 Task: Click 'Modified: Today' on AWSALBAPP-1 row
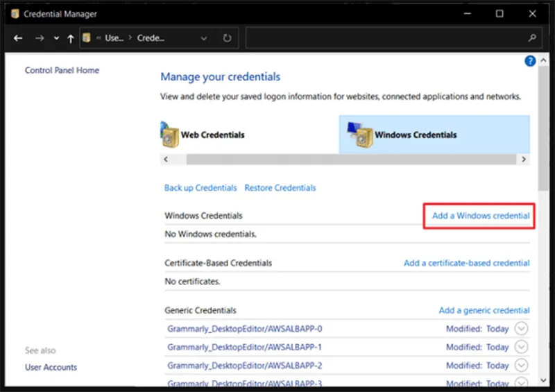coord(477,347)
